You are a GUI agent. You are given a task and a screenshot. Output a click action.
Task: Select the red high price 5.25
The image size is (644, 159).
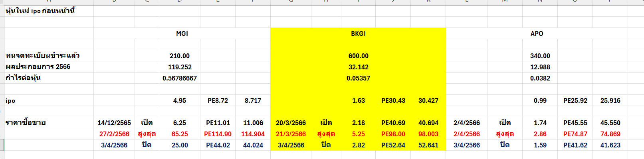pos(358,134)
